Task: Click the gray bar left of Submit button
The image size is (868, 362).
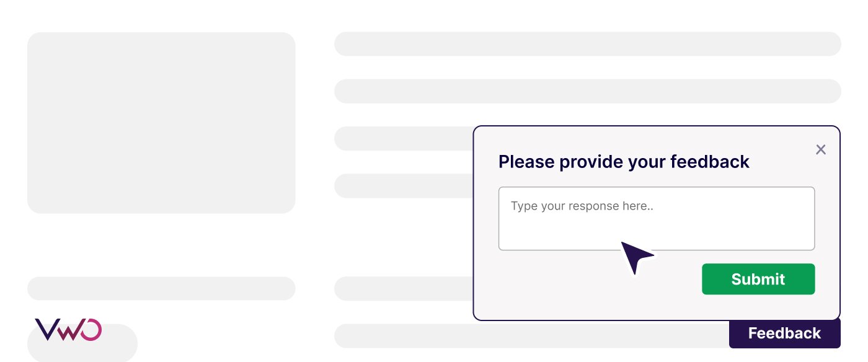Action: point(403,288)
